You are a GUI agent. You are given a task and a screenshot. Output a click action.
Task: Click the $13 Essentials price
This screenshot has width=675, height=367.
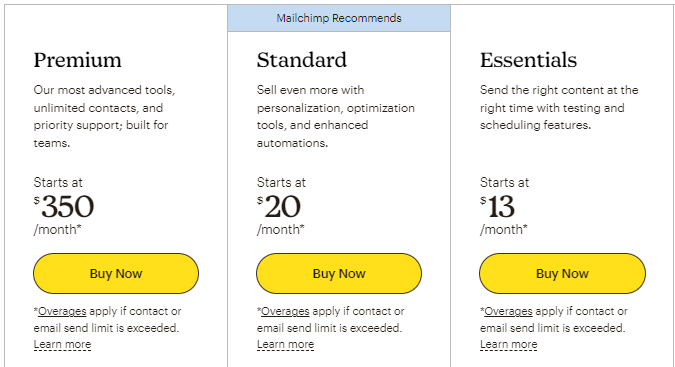click(x=497, y=207)
